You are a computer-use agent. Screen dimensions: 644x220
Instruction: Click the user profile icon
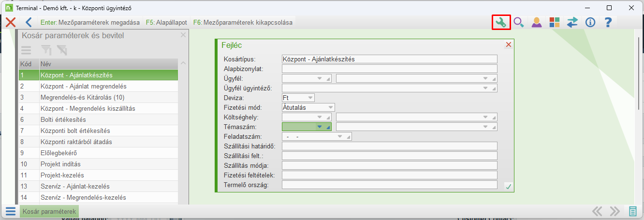point(537,22)
